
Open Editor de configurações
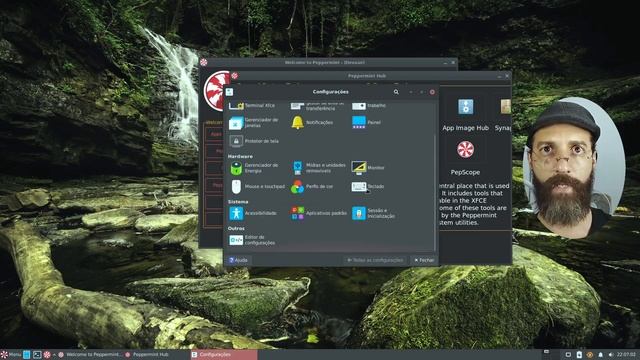tap(252, 240)
